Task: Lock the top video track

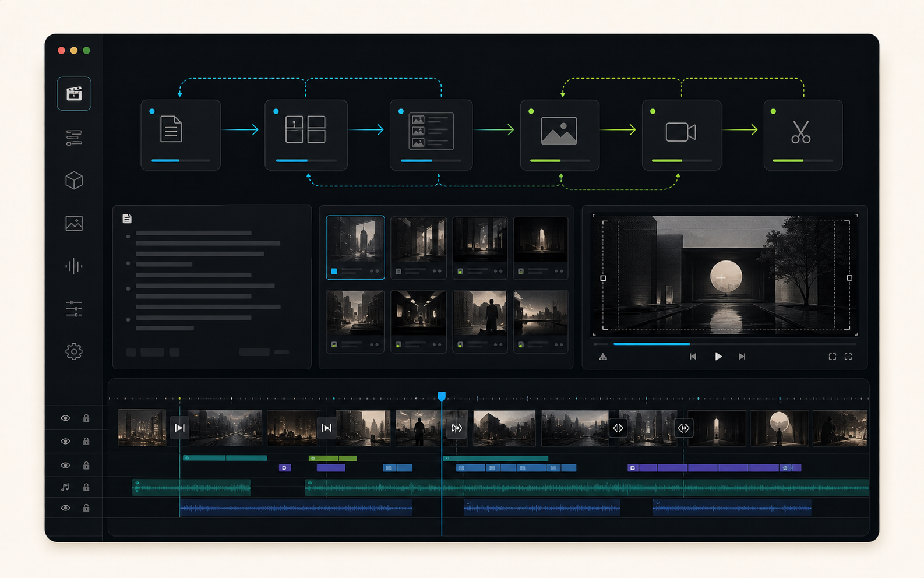Action: [x=86, y=418]
